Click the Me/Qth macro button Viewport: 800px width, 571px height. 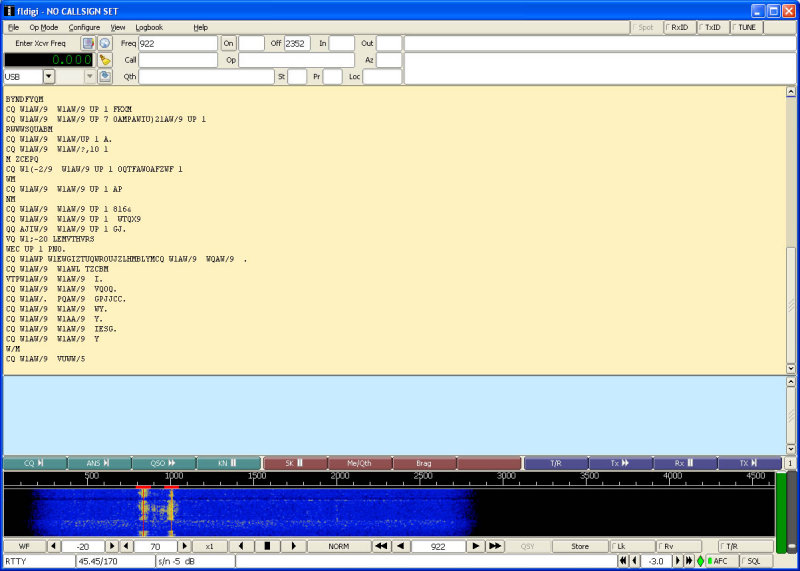pos(360,463)
